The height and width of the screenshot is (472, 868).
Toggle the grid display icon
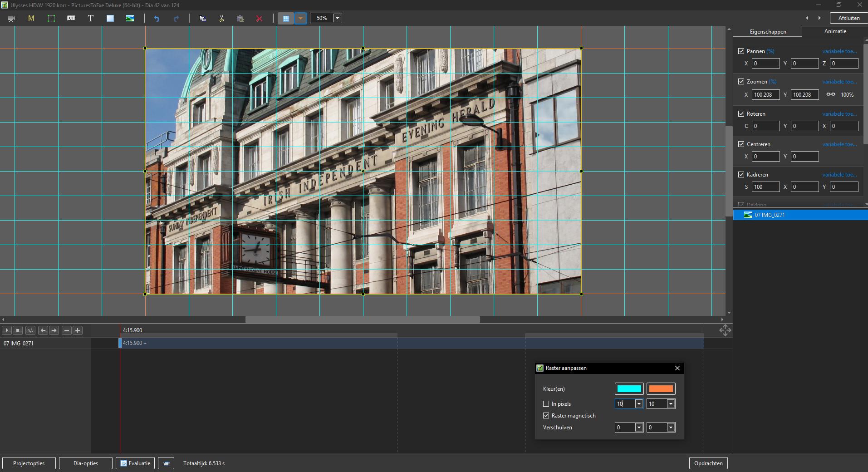286,18
